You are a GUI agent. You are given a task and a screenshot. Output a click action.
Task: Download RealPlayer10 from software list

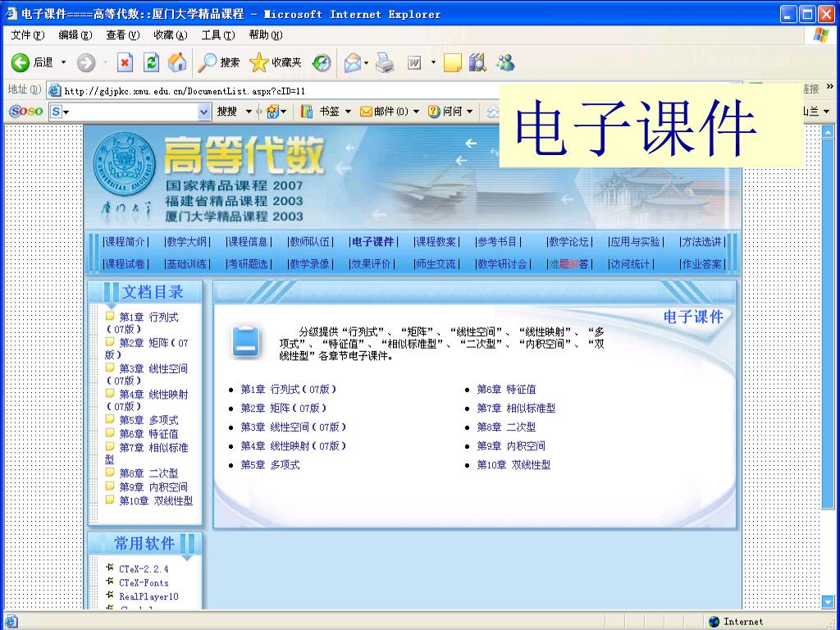click(148, 596)
